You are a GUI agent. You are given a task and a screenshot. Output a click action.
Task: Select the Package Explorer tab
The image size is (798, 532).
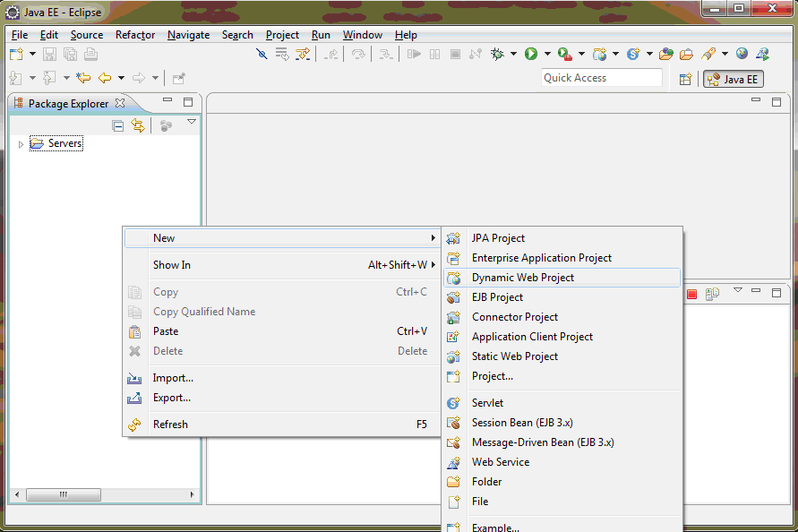pos(68,103)
